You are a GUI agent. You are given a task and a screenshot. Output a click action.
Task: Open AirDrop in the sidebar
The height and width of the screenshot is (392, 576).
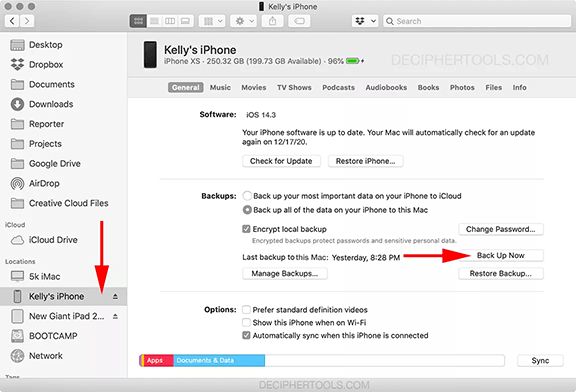[x=64, y=183]
